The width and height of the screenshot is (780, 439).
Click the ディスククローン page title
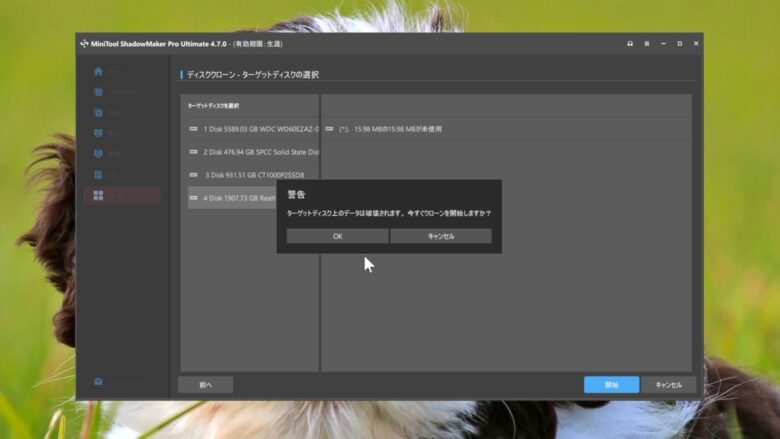coord(253,75)
